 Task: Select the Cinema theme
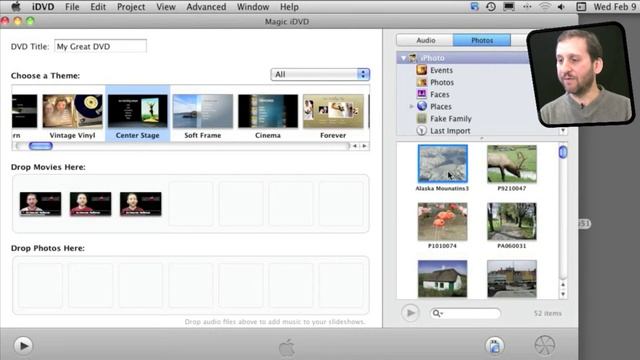tap(268, 116)
